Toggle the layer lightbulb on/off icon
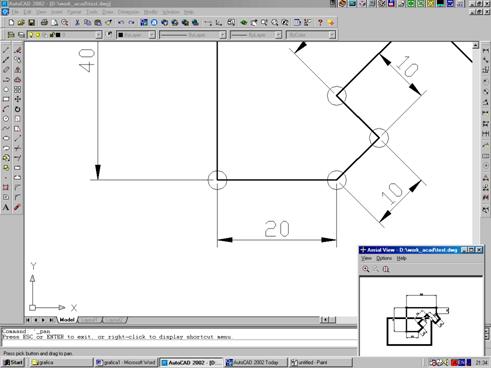The height and width of the screenshot is (368, 491). [31, 35]
